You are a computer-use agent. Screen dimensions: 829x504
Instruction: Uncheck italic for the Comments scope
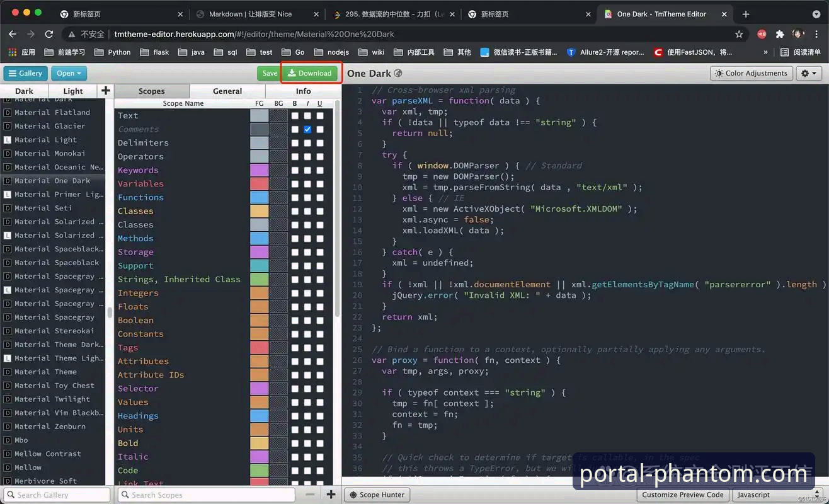click(x=307, y=129)
